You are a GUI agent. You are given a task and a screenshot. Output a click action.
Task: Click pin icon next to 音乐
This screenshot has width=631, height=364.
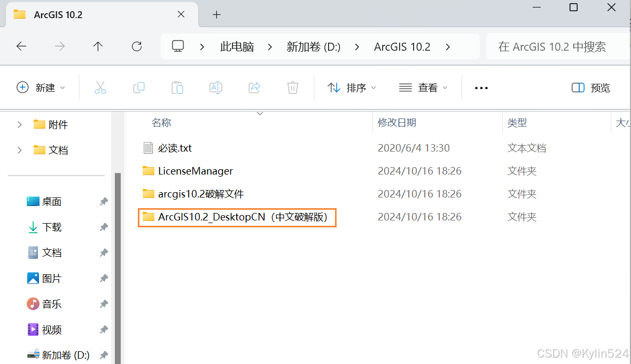coord(104,304)
